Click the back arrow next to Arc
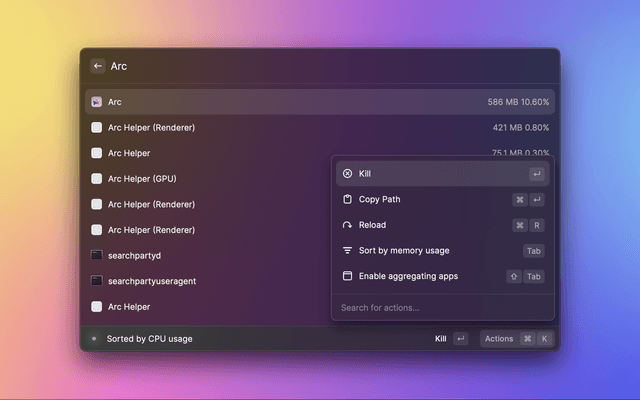The height and width of the screenshot is (400, 640). [98, 66]
